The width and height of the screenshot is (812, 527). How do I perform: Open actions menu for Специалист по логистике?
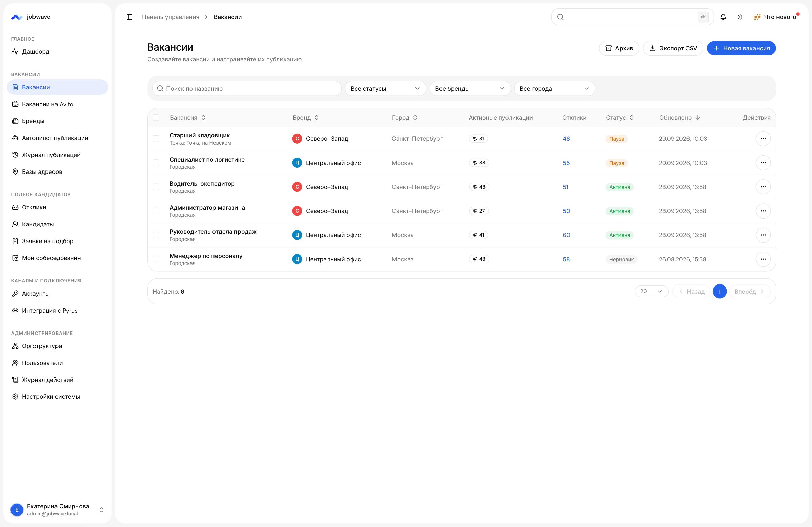click(763, 163)
